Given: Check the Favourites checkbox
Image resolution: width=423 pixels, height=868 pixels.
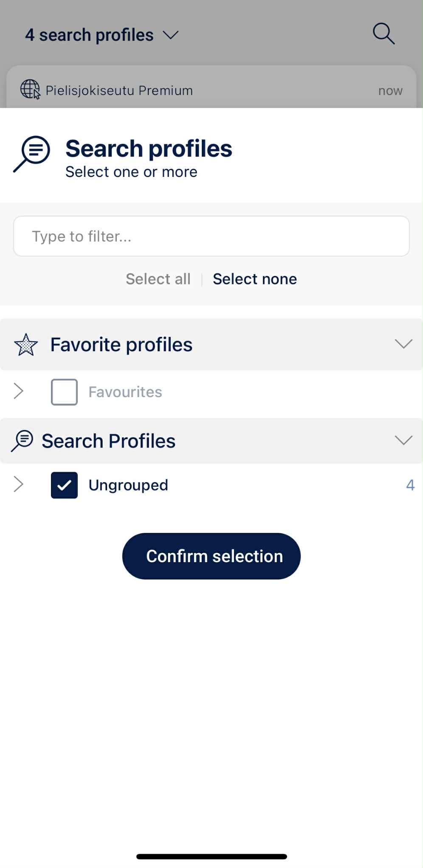Looking at the screenshot, I should point(64,392).
